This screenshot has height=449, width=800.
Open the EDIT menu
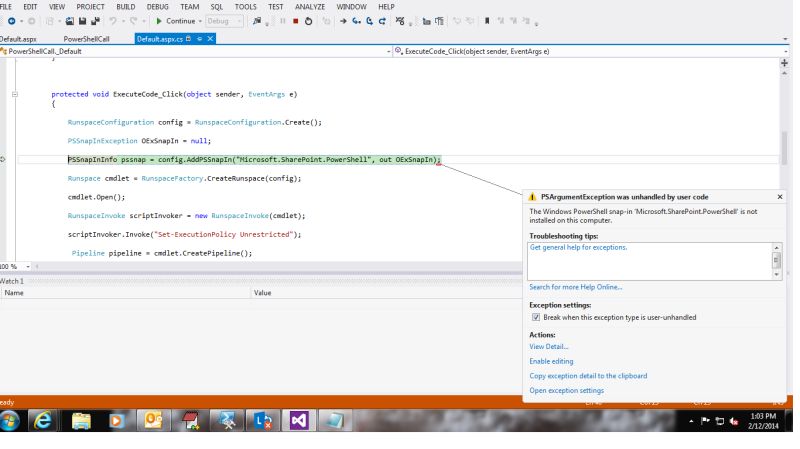pyautogui.click(x=30, y=7)
